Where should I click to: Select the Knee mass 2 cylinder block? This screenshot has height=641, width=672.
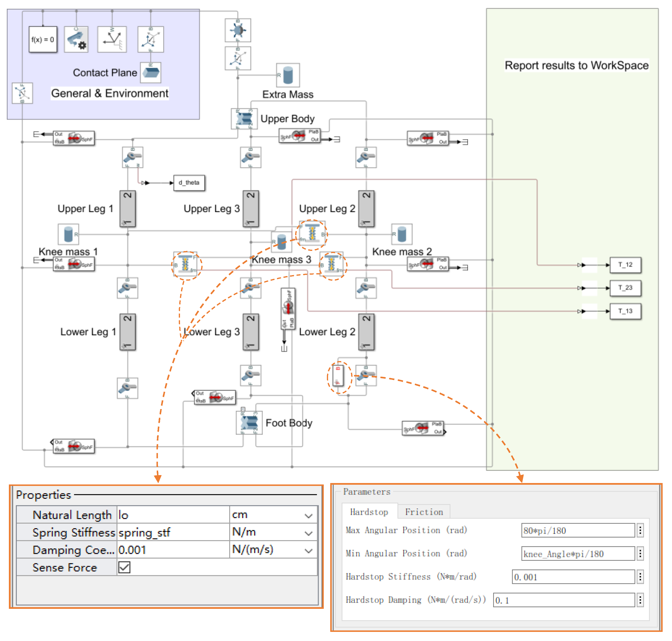click(402, 234)
